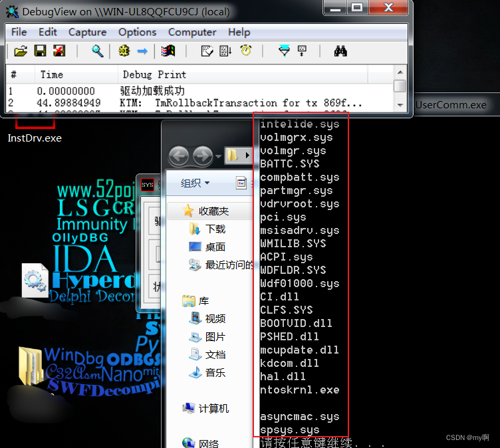Viewport: 500px width, 448px height.
Task: Open the Filter/Highlight funnel icon
Action: click(x=284, y=51)
